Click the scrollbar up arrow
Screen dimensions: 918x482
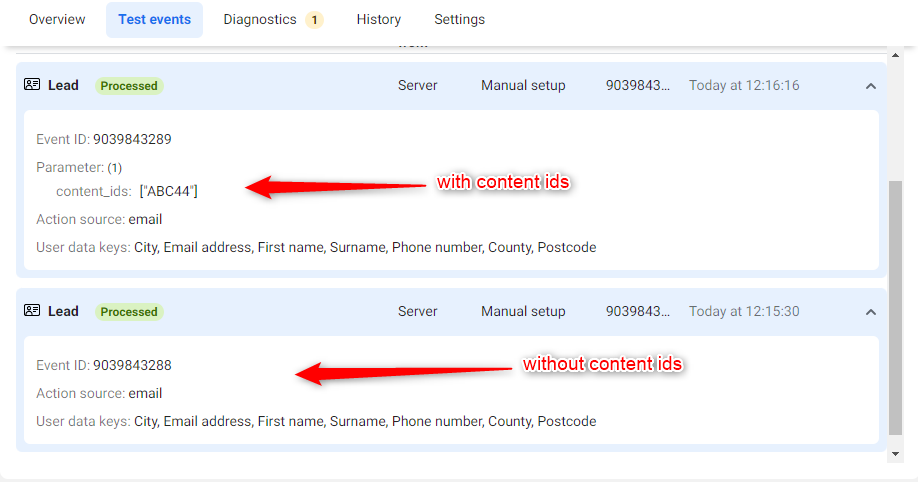point(895,55)
